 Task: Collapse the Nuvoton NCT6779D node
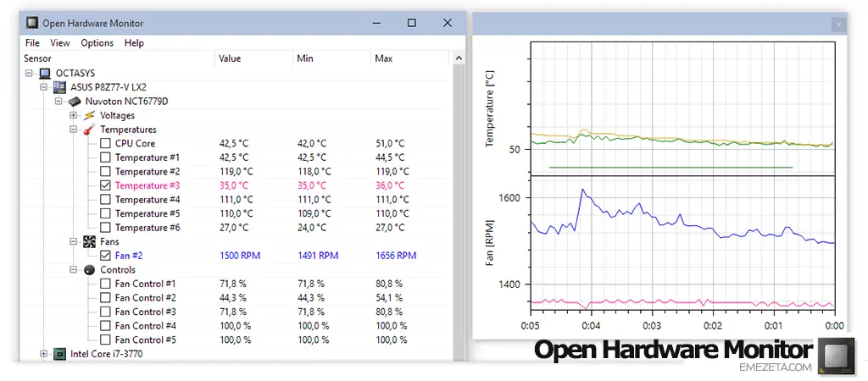[x=58, y=102]
